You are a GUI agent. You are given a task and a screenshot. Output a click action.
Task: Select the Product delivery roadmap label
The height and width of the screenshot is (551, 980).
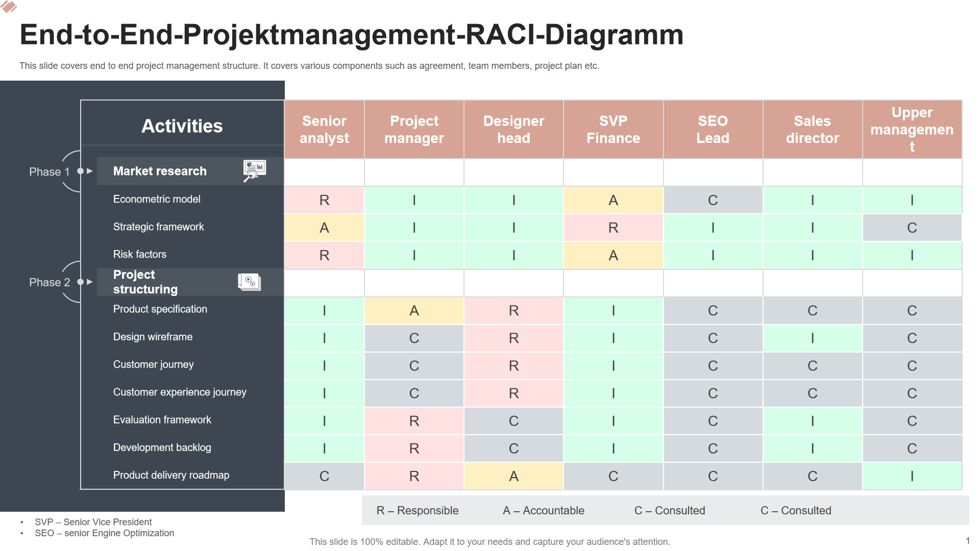tap(171, 475)
